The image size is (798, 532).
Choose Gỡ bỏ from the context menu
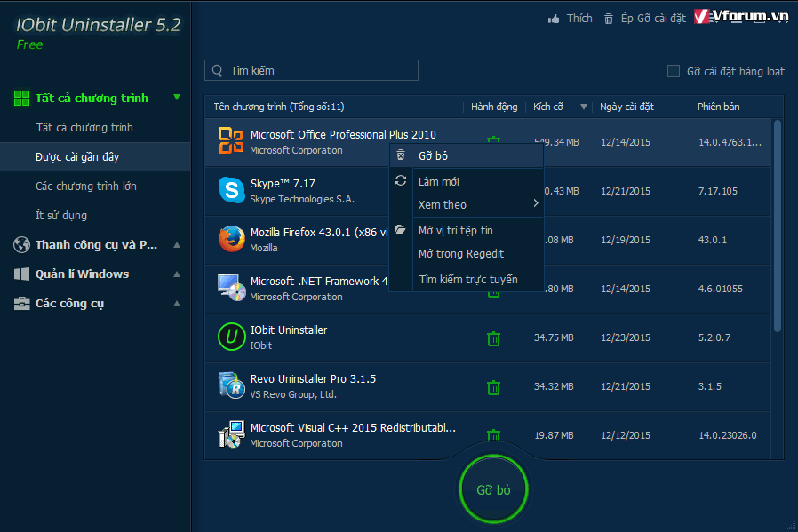(467, 155)
